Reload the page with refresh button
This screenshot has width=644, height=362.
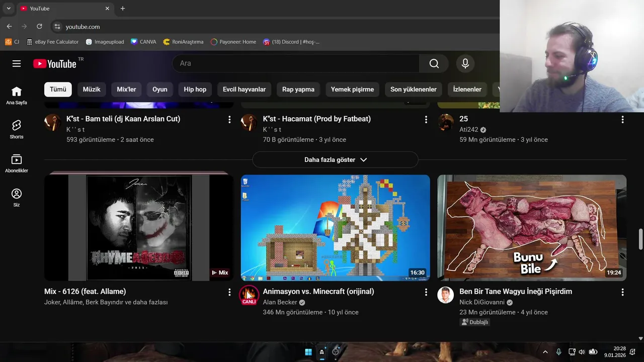click(x=39, y=26)
